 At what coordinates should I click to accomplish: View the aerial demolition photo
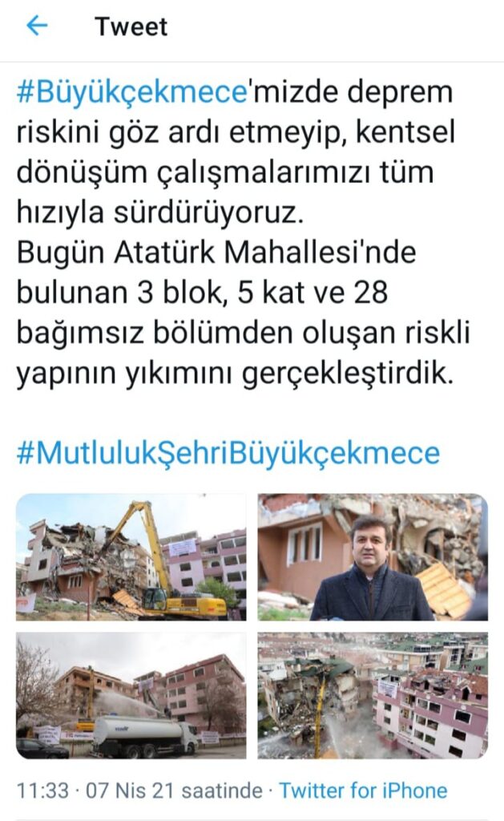(x=373, y=695)
